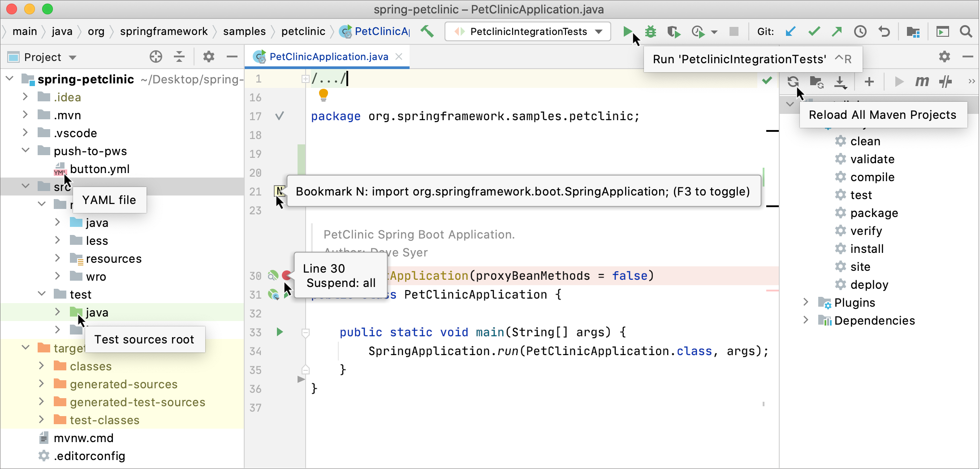
Task: Open the Reload All Maven Projects icon
Action: tap(793, 81)
